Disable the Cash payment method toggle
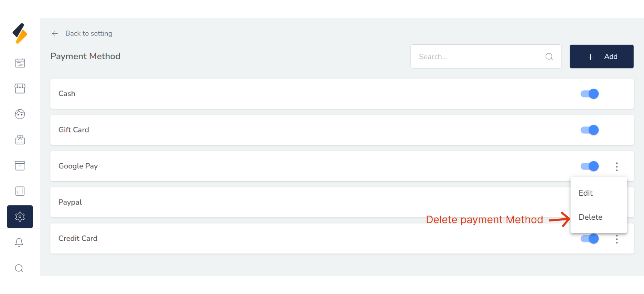The height and width of the screenshot is (294, 644). (589, 94)
